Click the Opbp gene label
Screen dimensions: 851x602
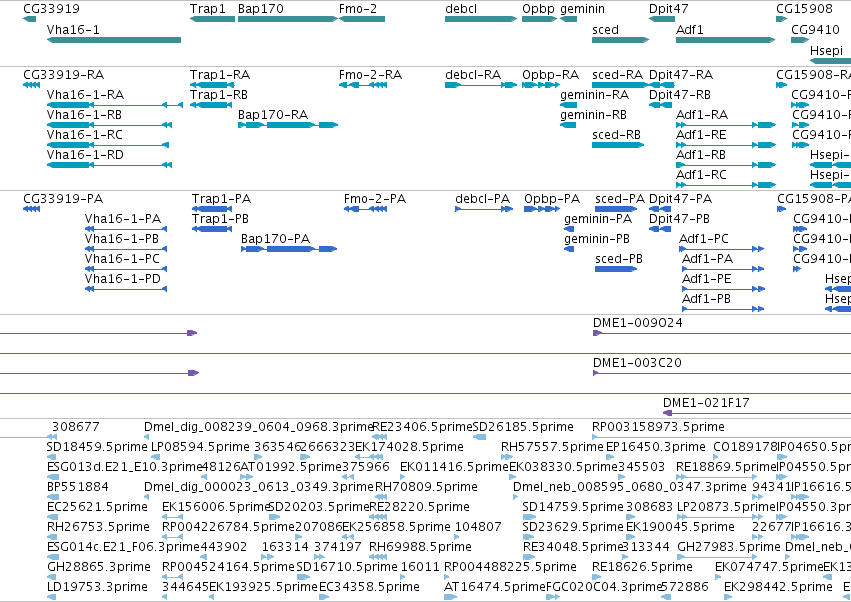pos(538,9)
